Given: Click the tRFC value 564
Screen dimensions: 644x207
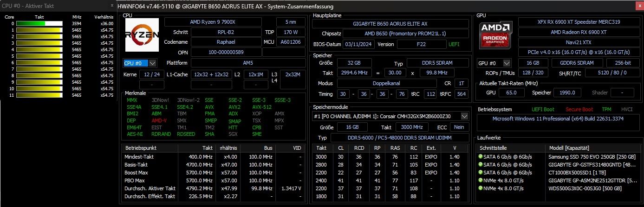Looking at the screenshot, I should [462, 94].
